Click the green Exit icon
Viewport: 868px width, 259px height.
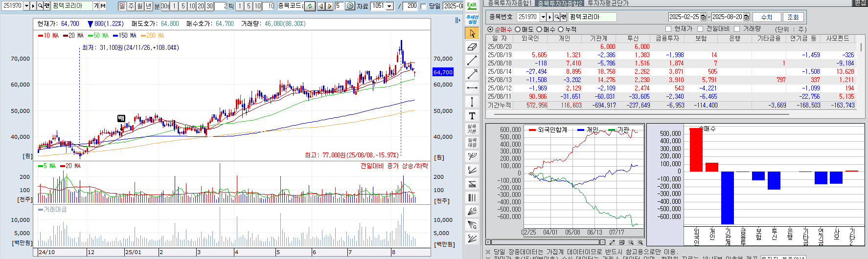click(x=472, y=6)
